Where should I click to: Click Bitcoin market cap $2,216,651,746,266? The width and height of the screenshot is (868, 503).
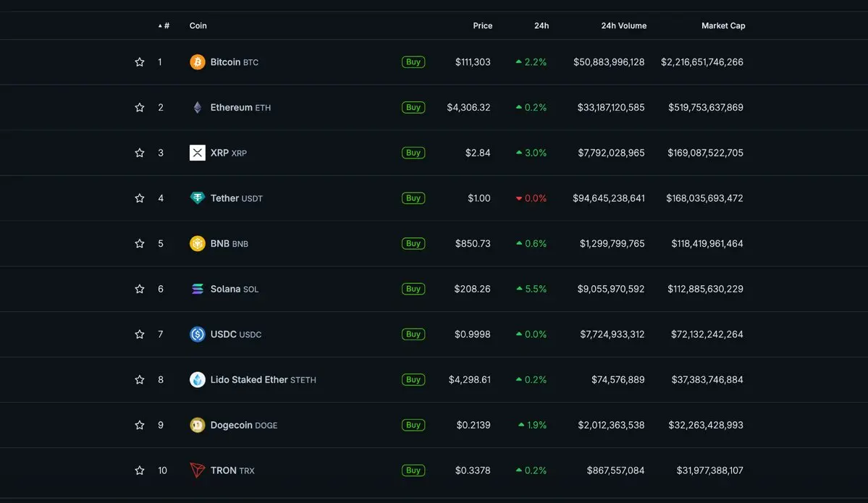tap(702, 62)
